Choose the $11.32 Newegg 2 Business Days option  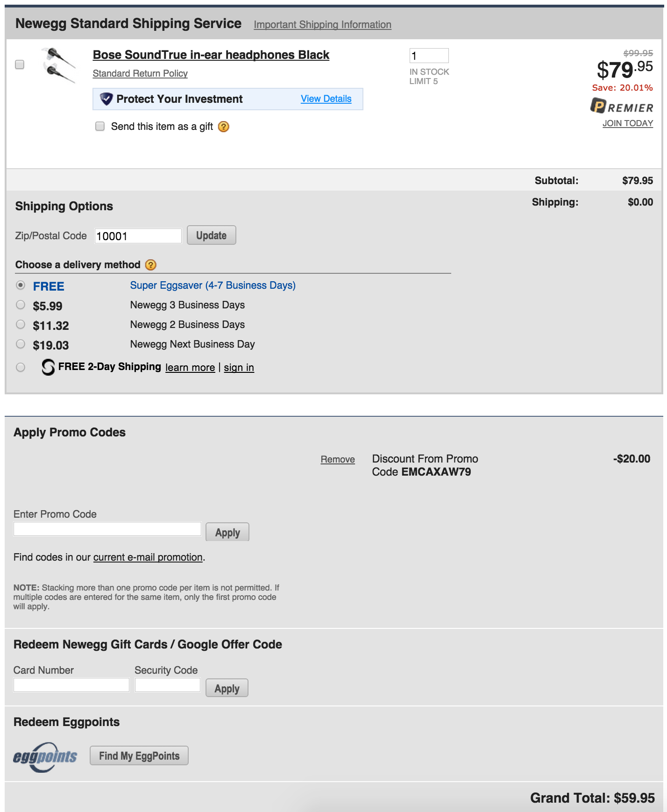tap(21, 325)
